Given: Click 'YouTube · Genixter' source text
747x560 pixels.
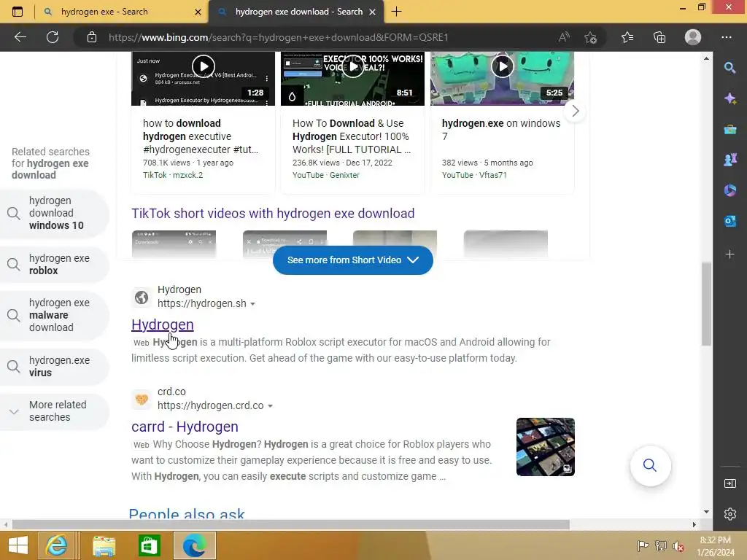Looking at the screenshot, I should [x=326, y=175].
